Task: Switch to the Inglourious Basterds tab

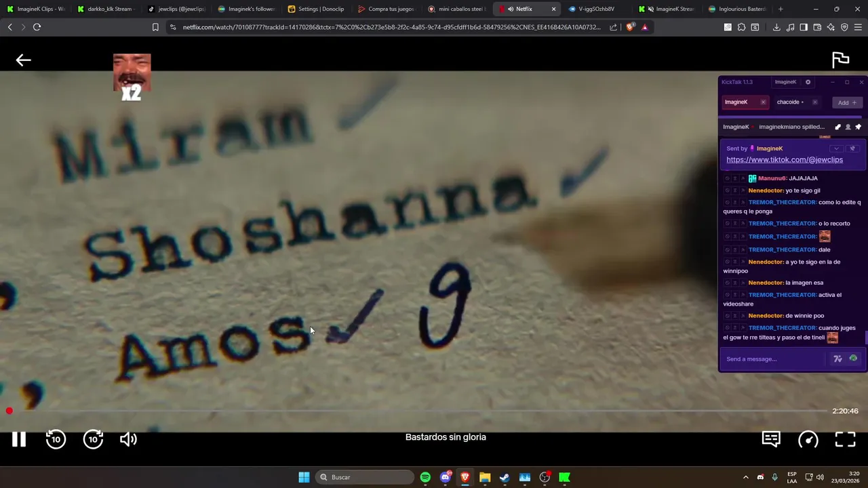Action: tap(736, 9)
